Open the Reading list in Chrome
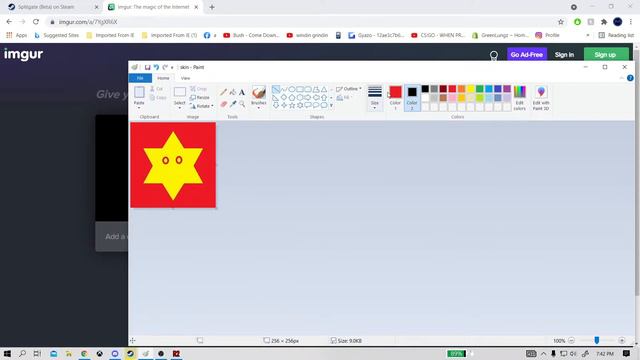This screenshot has height=360, width=640. coord(616,36)
